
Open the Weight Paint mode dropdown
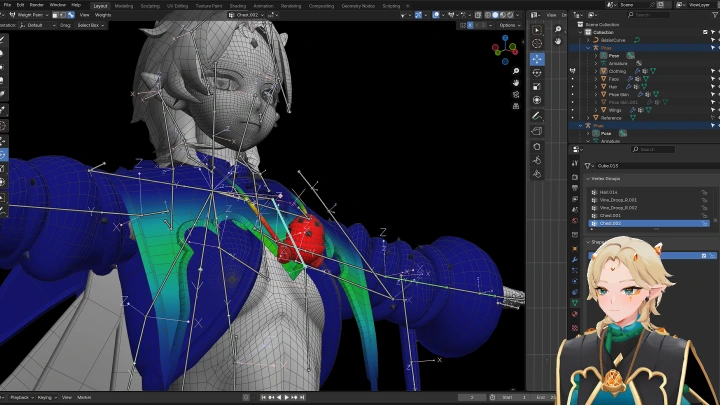[29, 15]
